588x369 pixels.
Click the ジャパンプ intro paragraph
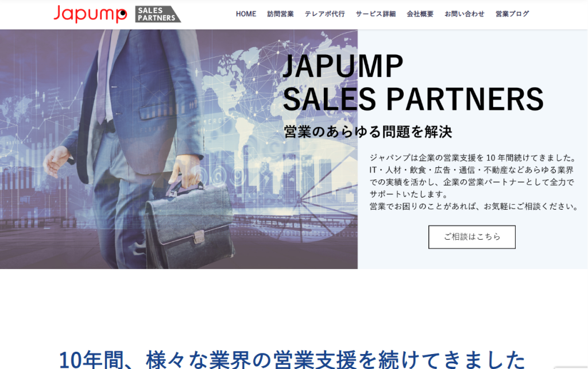click(474, 182)
